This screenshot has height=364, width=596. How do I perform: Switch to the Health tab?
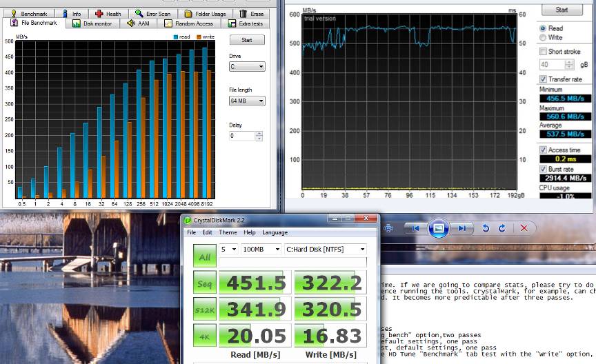[108, 14]
